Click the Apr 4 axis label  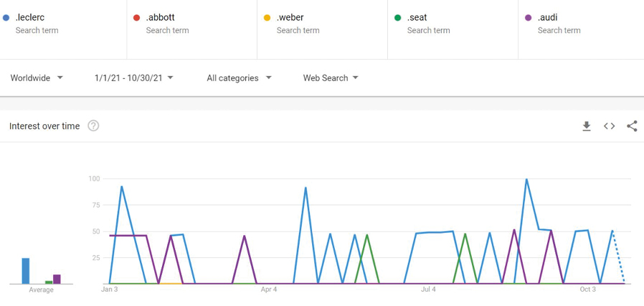pyautogui.click(x=269, y=289)
